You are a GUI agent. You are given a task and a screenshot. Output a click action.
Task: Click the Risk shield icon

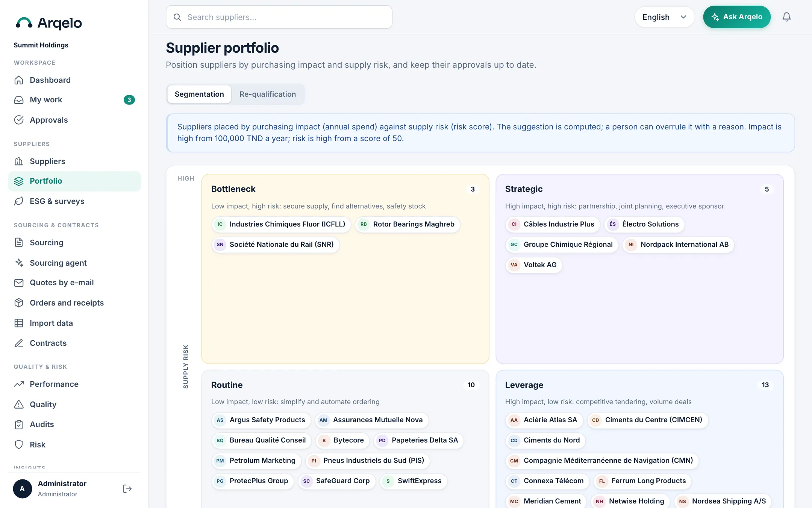click(19, 445)
